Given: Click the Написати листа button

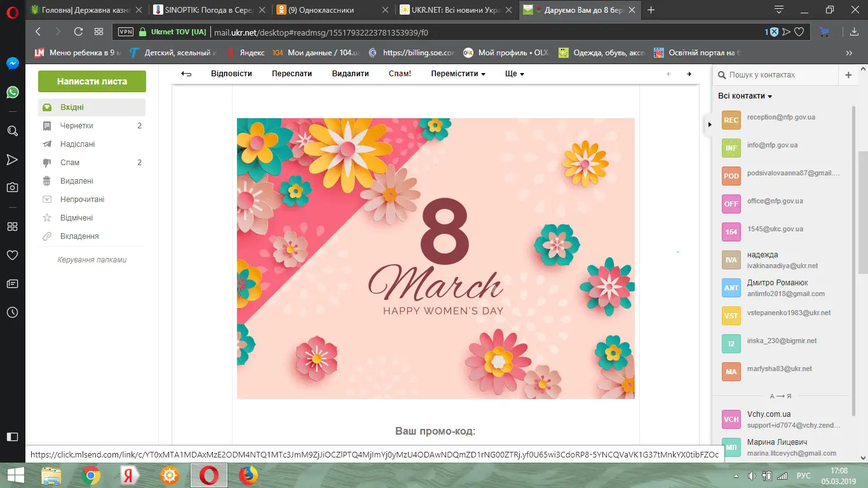Looking at the screenshot, I should coord(92,81).
